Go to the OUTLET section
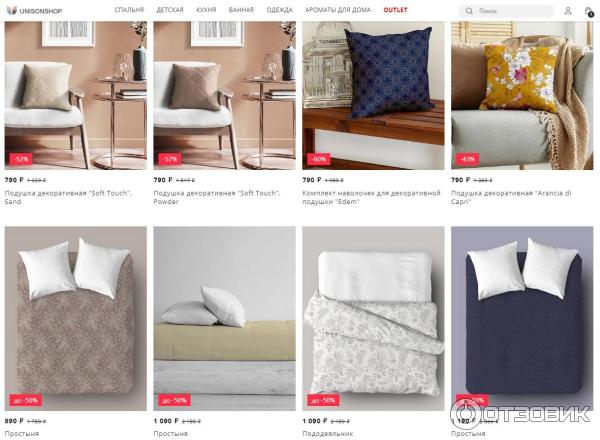 pyautogui.click(x=395, y=10)
